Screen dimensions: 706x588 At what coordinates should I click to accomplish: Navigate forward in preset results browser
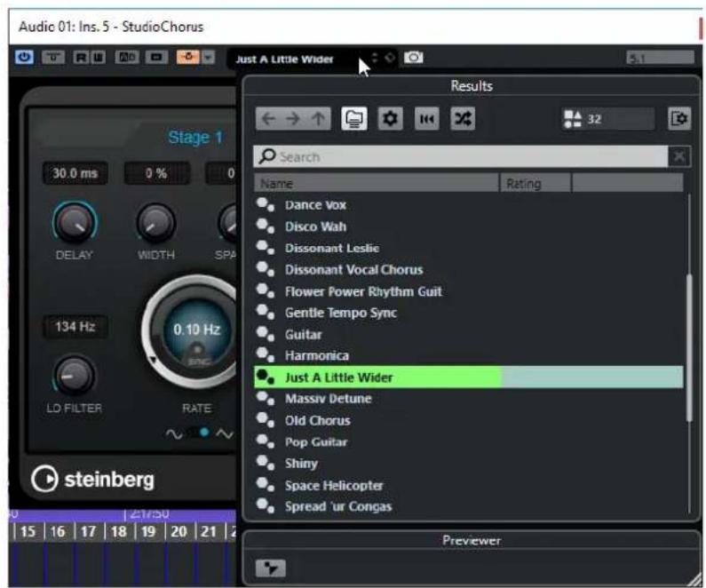pyautogui.click(x=293, y=119)
